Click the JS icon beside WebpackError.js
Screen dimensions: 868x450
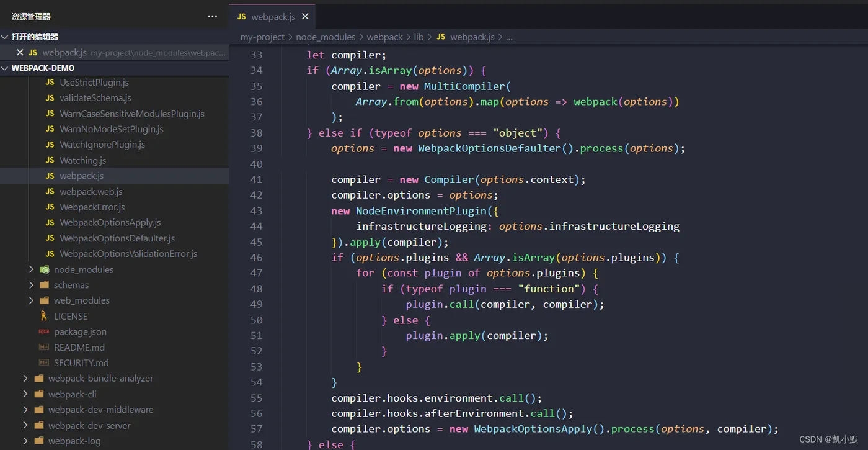50,207
